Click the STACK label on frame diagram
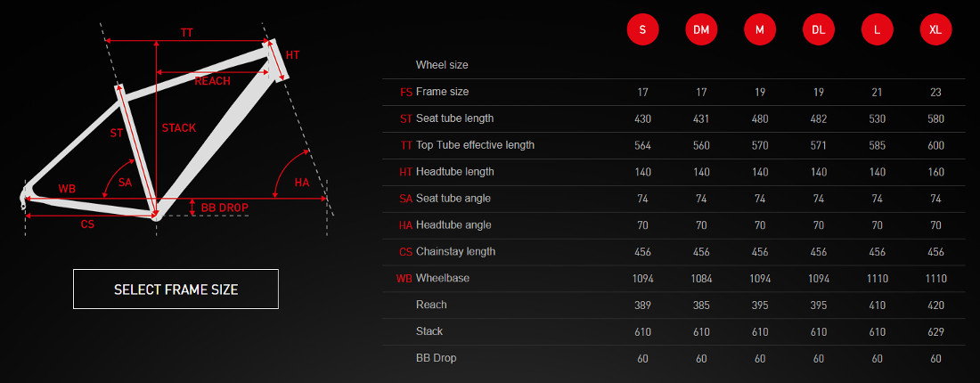 pyautogui.click(x=179, y=128)
